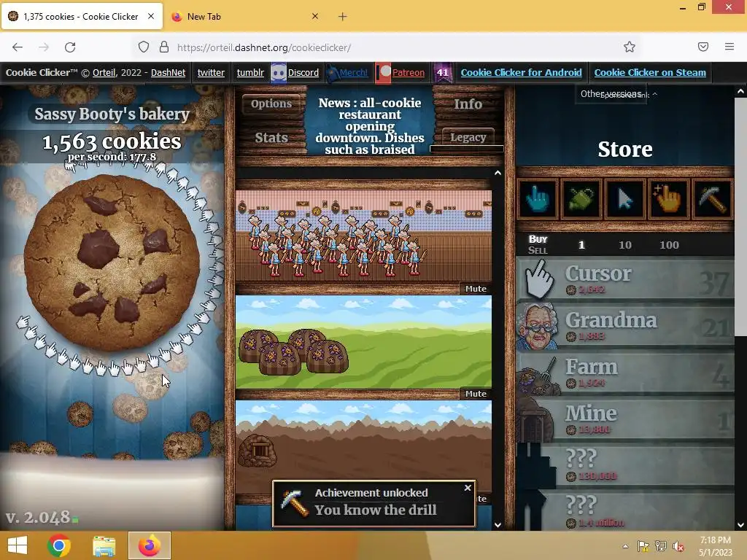The height and width of the screenshot is (560, 747).
Task: Buy the orange sparkling hand upgrade
Action: pos(668,198)
